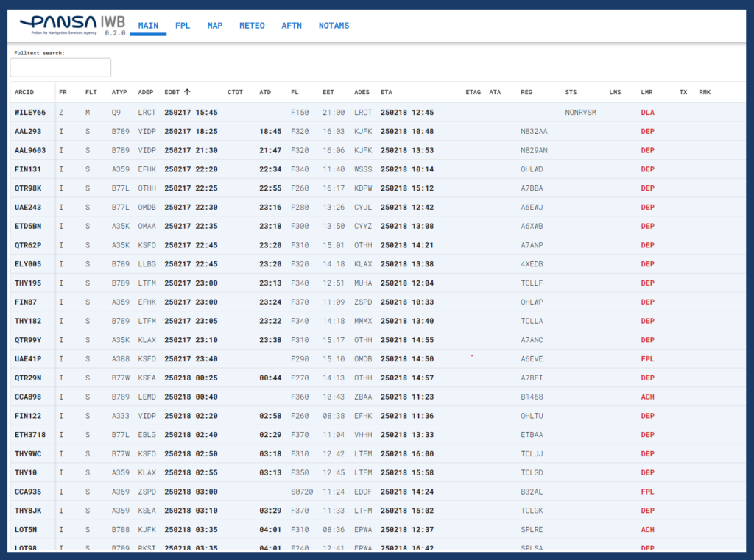Viewport: 754px width, 560px height.
Task: Toggle the EOBT sort arrow icon
Action: coord(187,92)
